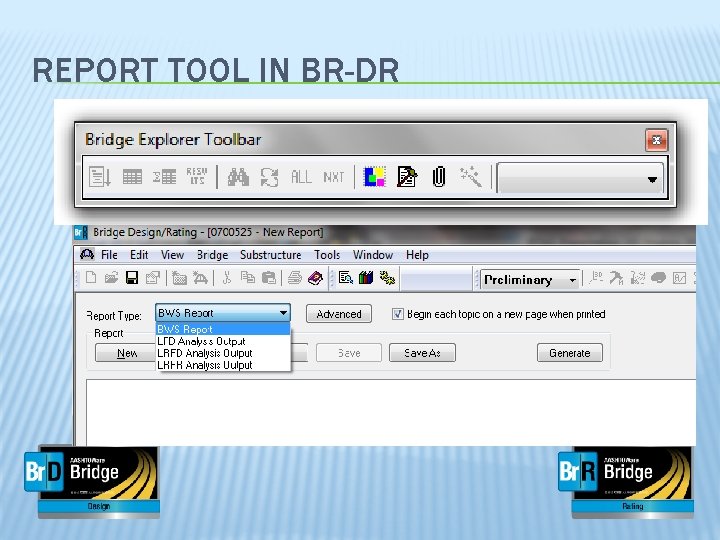Click the empty field left of Preliminary dropdown
This screenshot has height=540, width=720.
[x=436, y=280]
